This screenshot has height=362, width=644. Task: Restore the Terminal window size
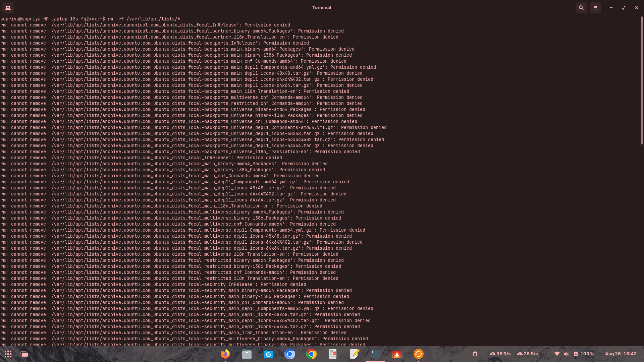point(624,7)
